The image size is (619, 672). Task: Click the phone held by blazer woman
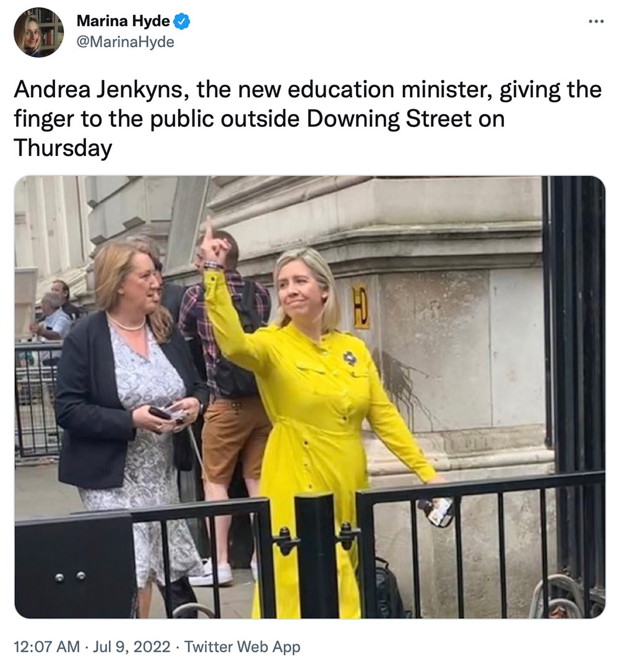click(161, 413)
